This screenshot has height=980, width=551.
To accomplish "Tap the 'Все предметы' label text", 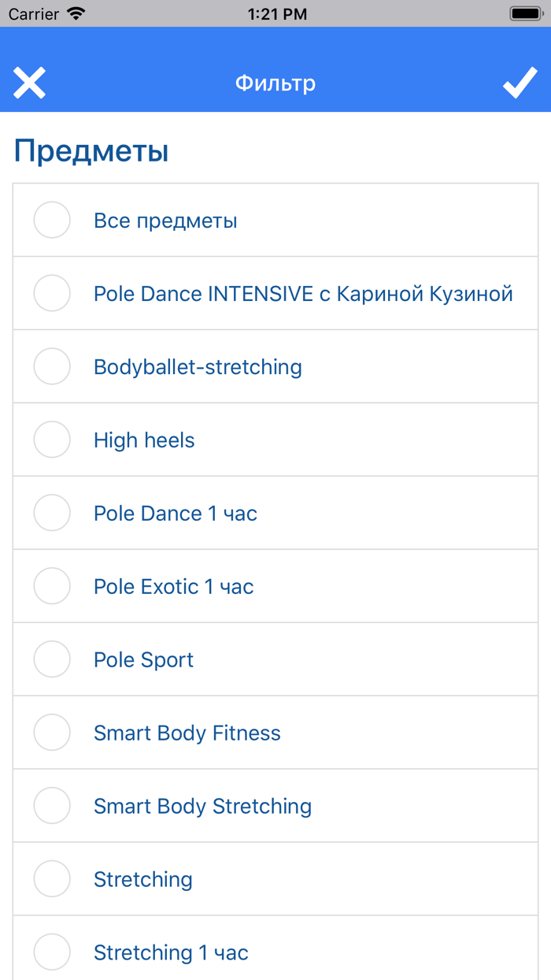I will click(165, 221).
